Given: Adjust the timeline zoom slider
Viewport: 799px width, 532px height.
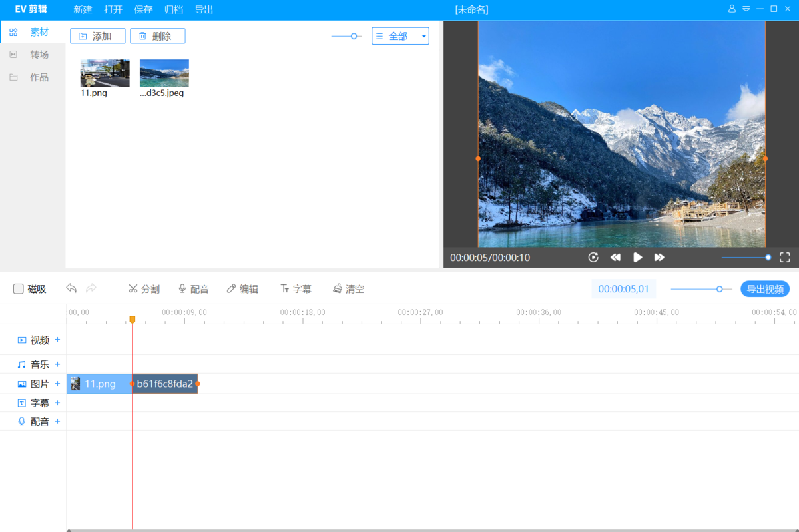Looking at the screenshot, I should pos(719,289).
